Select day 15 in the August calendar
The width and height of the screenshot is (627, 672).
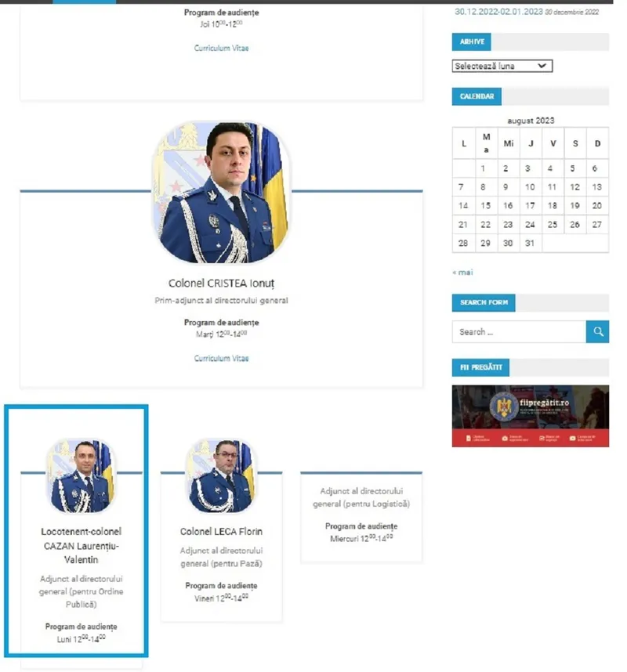click(485, 206)
